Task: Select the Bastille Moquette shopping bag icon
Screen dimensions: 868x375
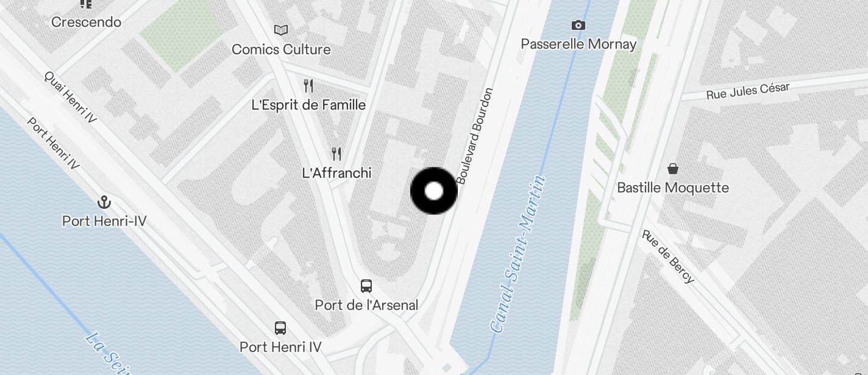Action: click(673, 168)
